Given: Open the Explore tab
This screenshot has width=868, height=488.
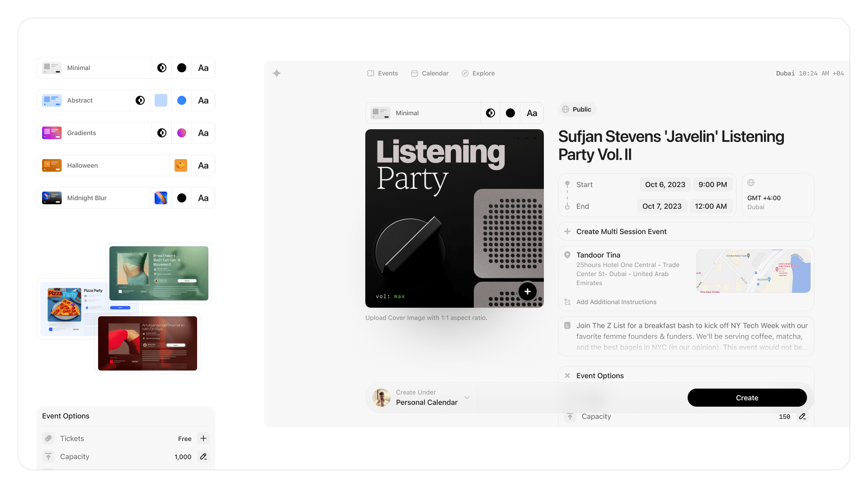Looking at the screenshot, I should [478, 73].
